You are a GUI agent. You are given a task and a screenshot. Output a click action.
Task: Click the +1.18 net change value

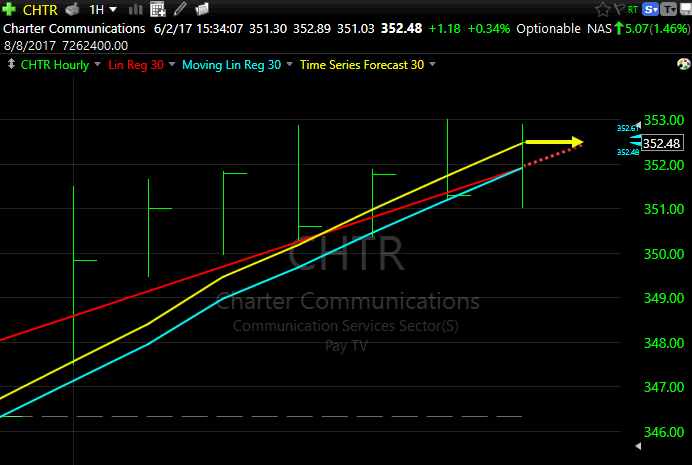pyautogui.click(x=444, y=29)
